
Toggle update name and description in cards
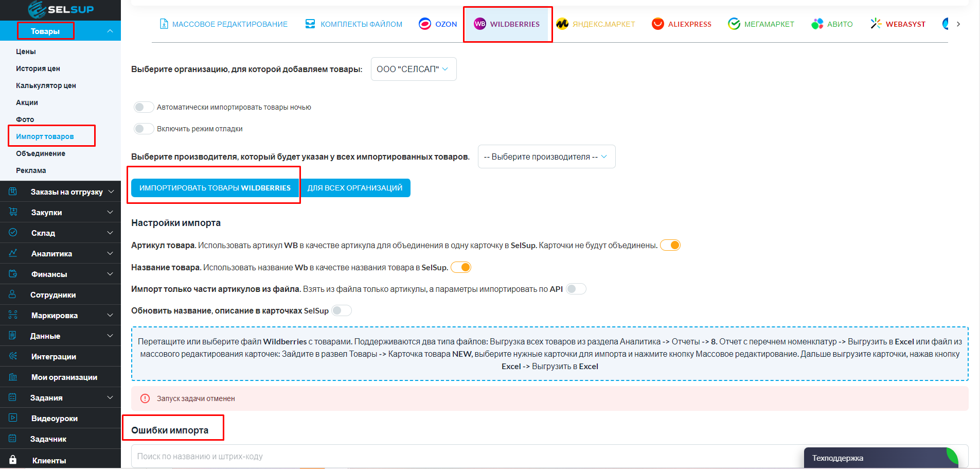click(x=342, y=310)
